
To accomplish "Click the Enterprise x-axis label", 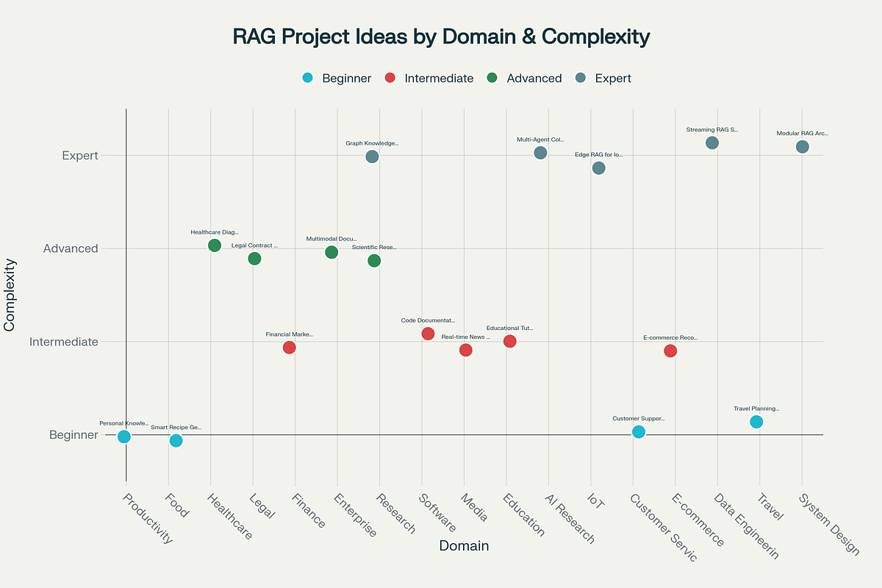I will (x=354, y=514).
